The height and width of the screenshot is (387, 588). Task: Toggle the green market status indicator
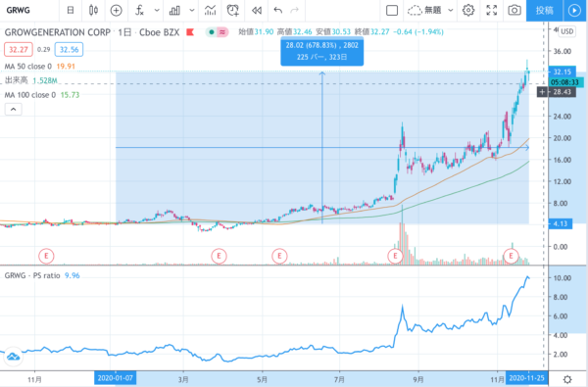click(x=212, y=32)
